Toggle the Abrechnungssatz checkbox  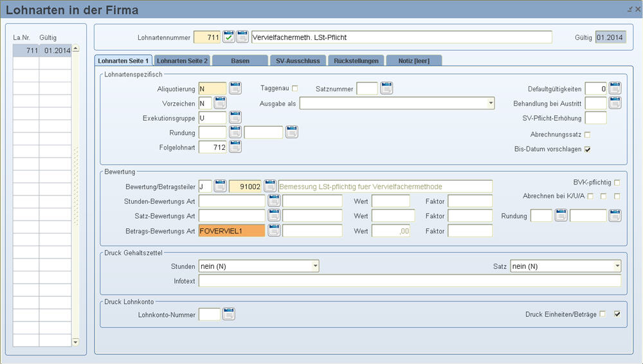pyautogui.click(x=587, y=134)
